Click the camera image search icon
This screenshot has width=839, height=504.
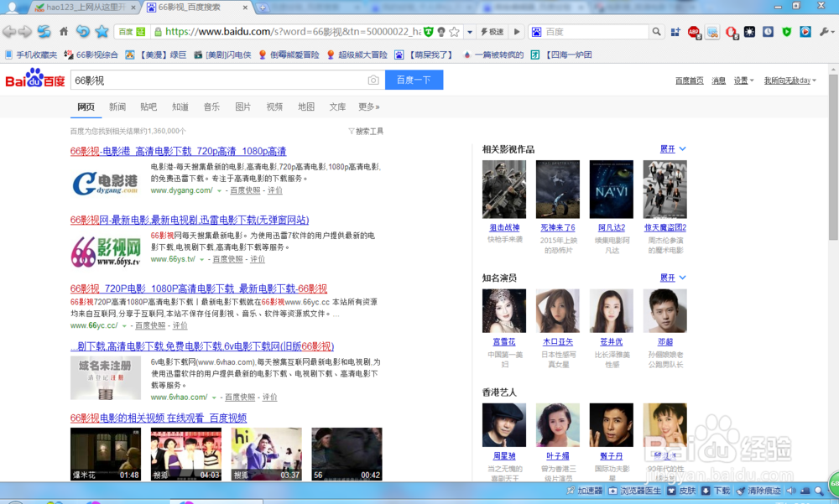pos(373,81)
